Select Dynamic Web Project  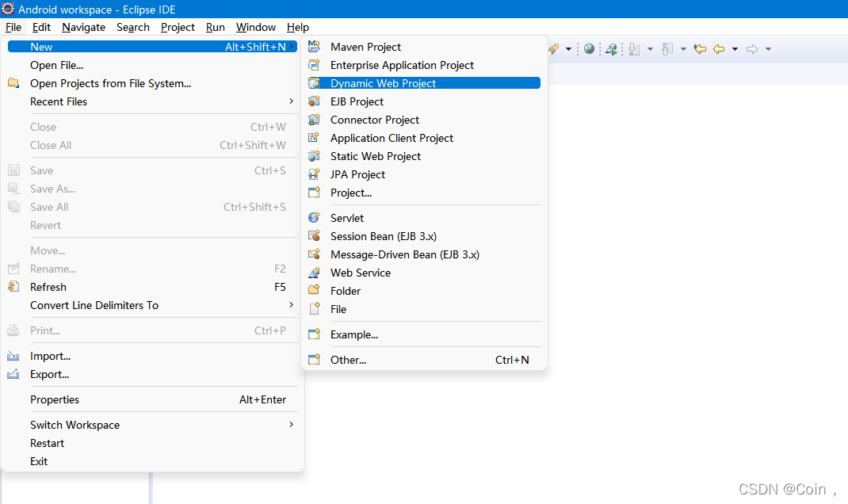[424, 83]
